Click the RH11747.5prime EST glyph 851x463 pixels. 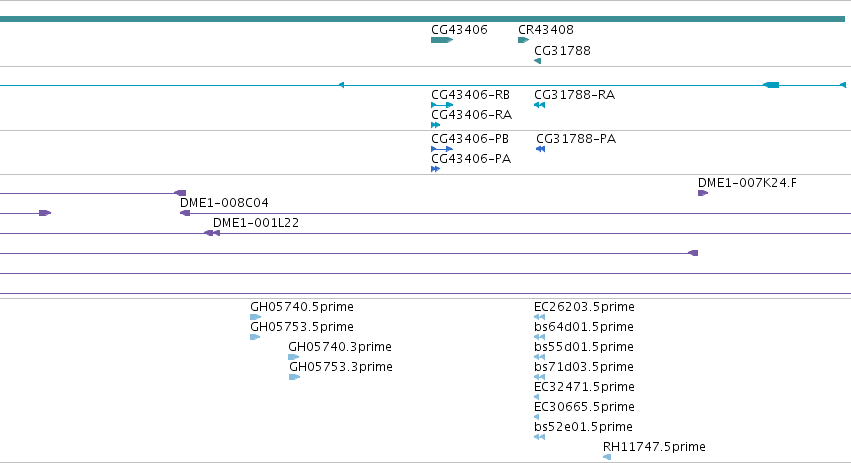click(607, 457)
